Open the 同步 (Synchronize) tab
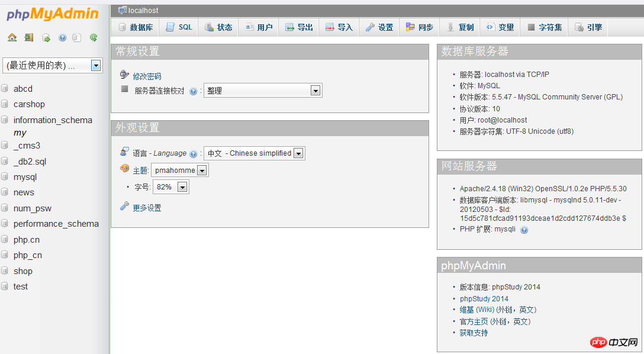644x354 pixels. click(x=419, y=27)
